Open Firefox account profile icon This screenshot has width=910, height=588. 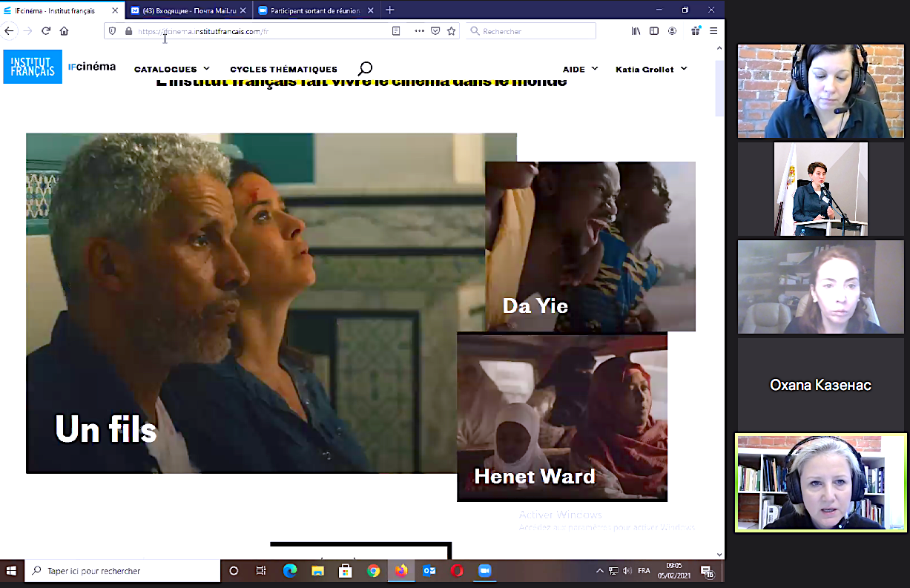tap(672, 31)
